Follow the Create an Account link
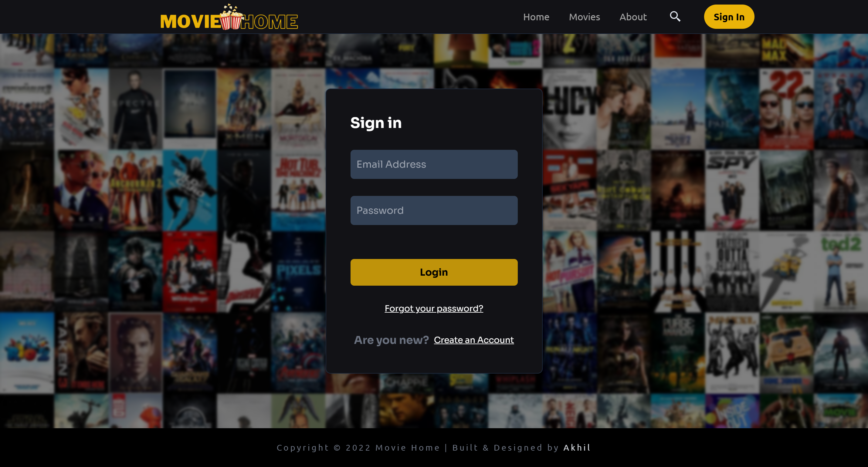The image size is (868, 467). pos(473,340)
